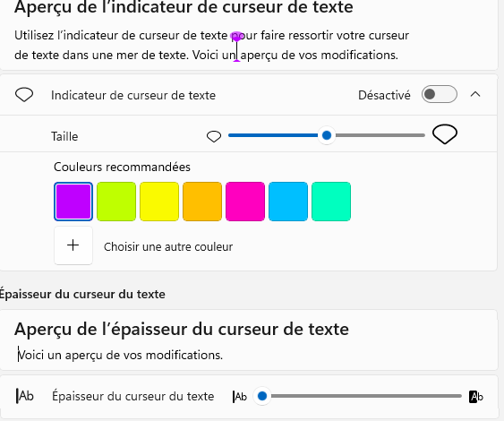Click the Taille size slider thumb
The height and width of the screenshot is (421, 504).
[327, 135]
